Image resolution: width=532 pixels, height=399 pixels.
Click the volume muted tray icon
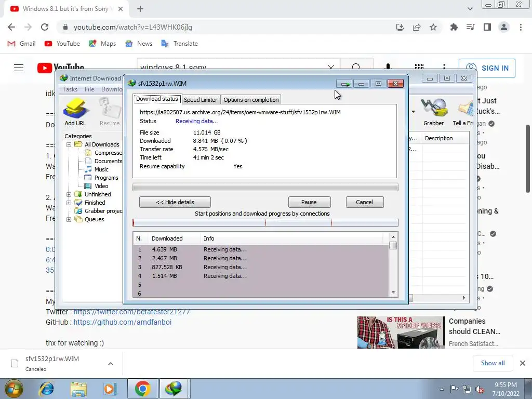point(480,389)
